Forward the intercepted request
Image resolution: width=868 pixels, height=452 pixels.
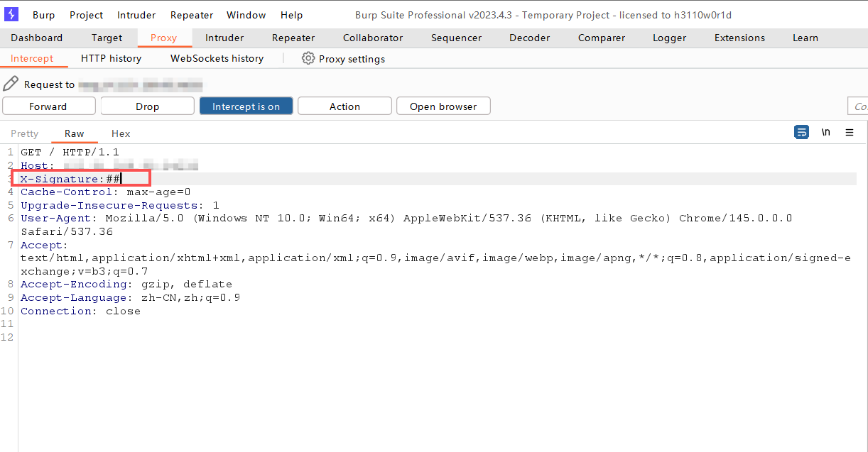tap(48, 106)
